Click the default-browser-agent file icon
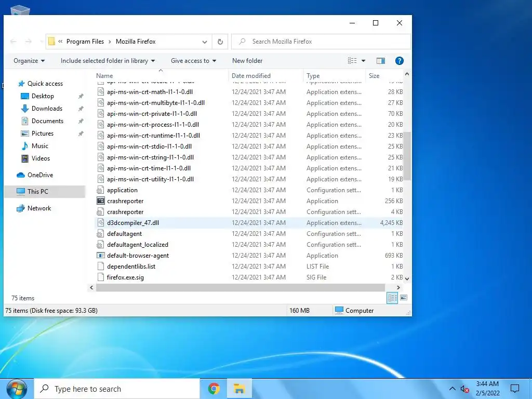 click(x=100, y=256)
